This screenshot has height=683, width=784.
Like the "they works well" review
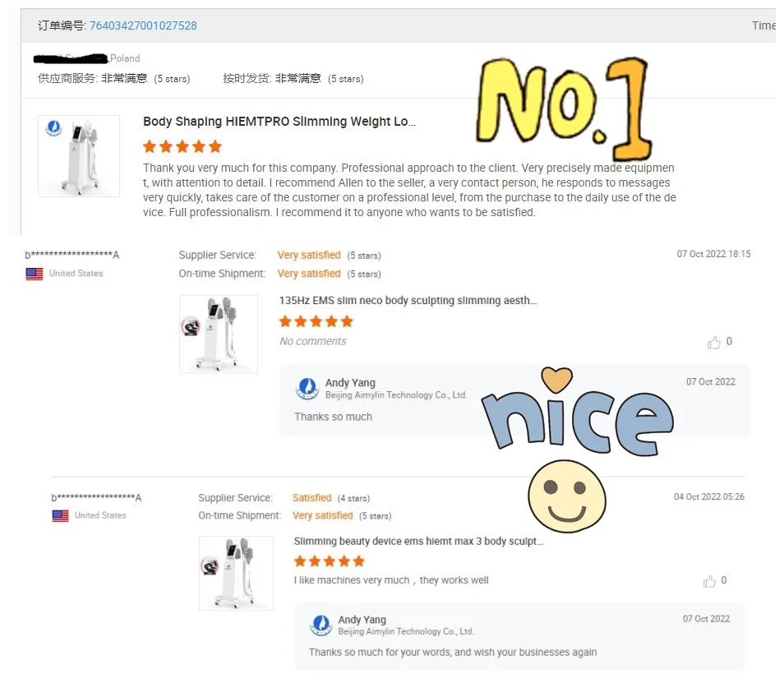point(709,581)
